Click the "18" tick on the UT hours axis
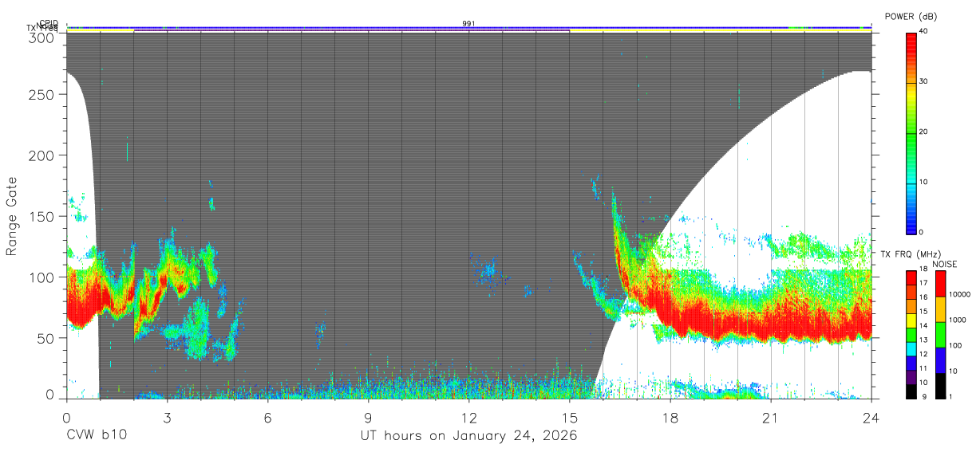Screen dimensions: 980x452 point(670,417)
